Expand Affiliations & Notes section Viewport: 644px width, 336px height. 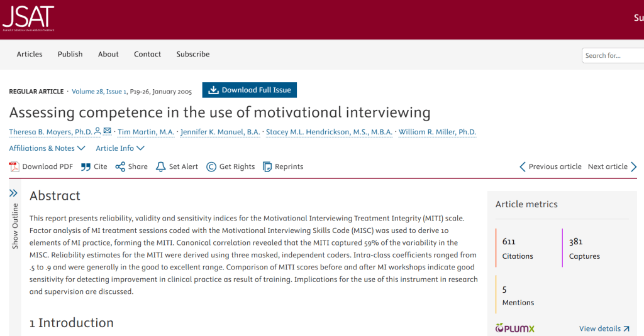[47, 148]
